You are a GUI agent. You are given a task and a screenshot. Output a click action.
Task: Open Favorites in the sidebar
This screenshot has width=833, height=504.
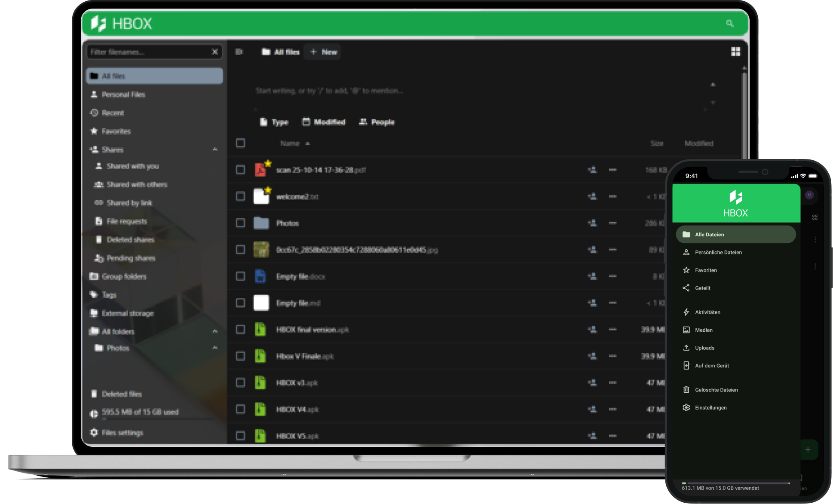(x=116, y=131)
